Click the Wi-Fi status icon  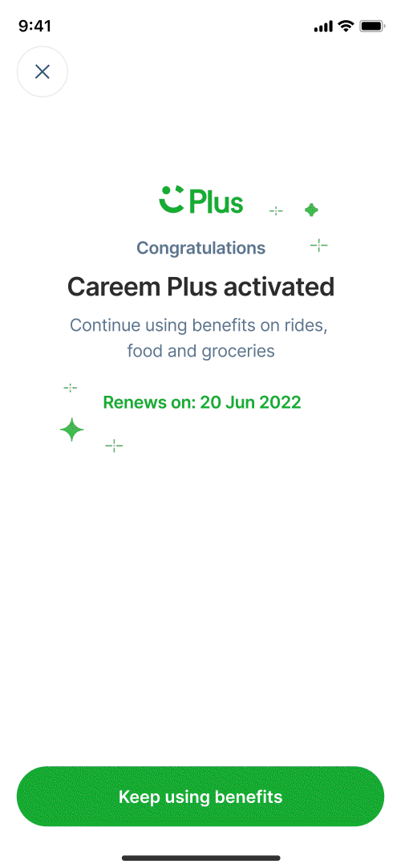coord(346,26)
